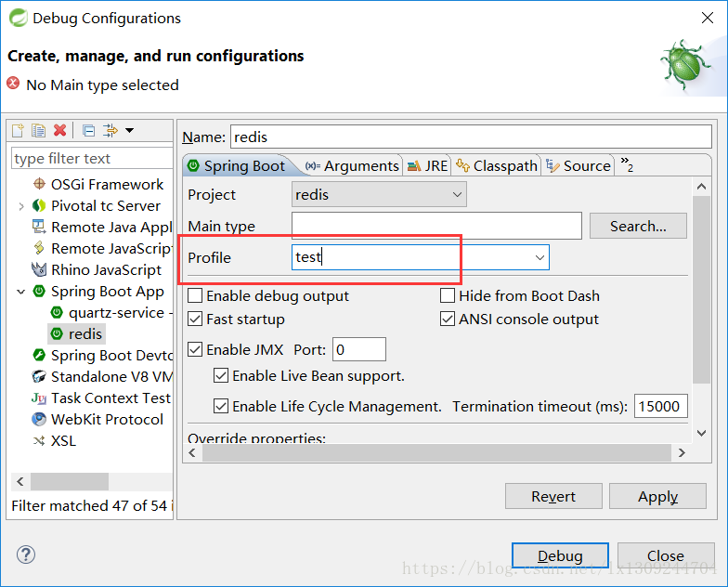Image resolution: width=728 pixels, height=587 pixels.
Task: Click the Debug button
Action: coord(561,555)
